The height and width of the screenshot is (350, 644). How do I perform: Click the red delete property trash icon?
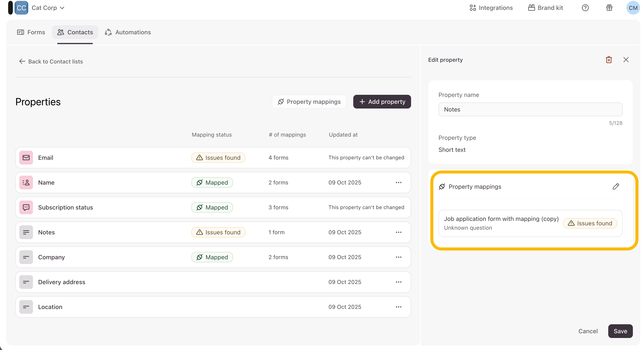608,60
